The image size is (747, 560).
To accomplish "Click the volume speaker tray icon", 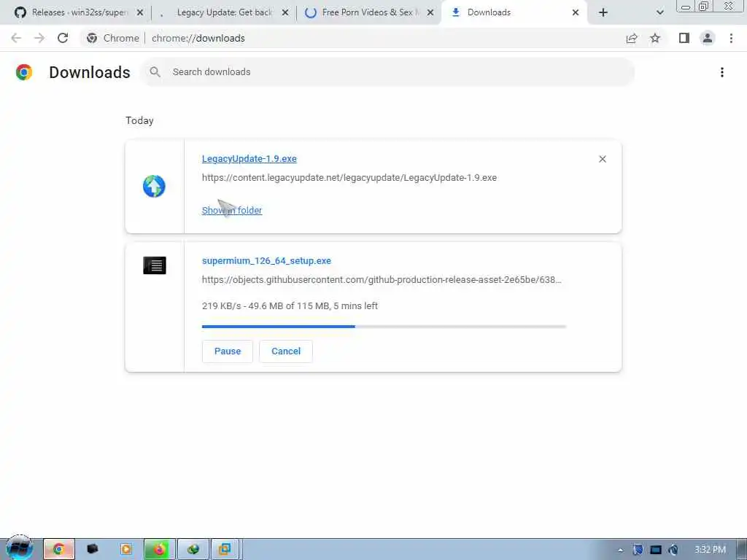I will pos(673,550).
